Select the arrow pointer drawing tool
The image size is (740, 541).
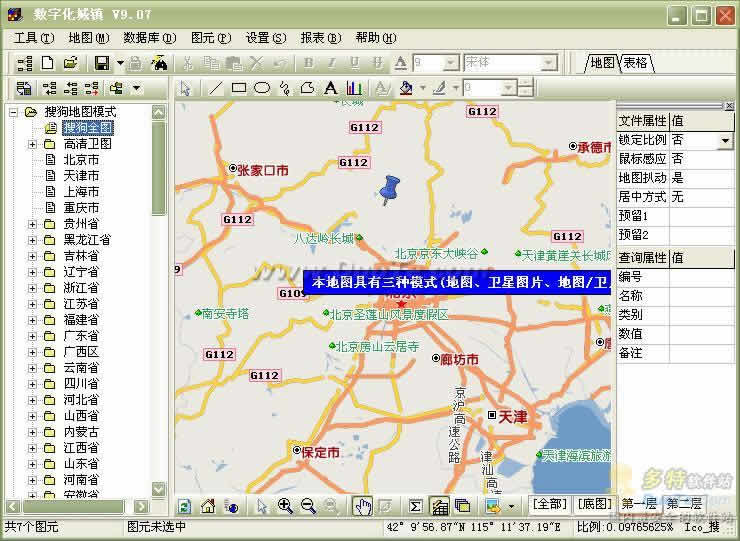[185, 88]
